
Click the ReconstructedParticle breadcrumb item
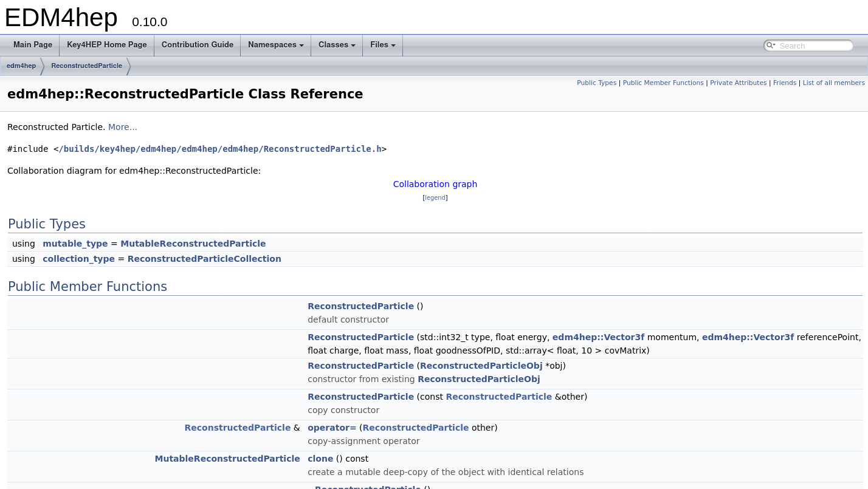86,66
